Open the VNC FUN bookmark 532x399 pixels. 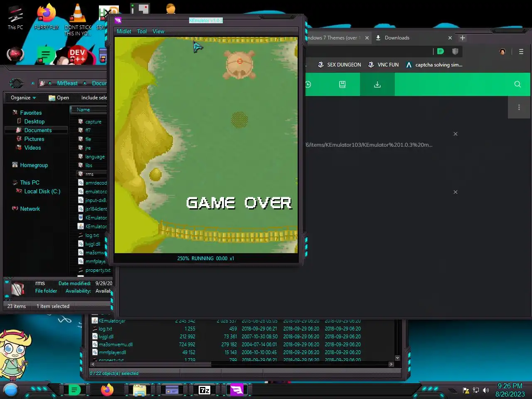(383, 65)
